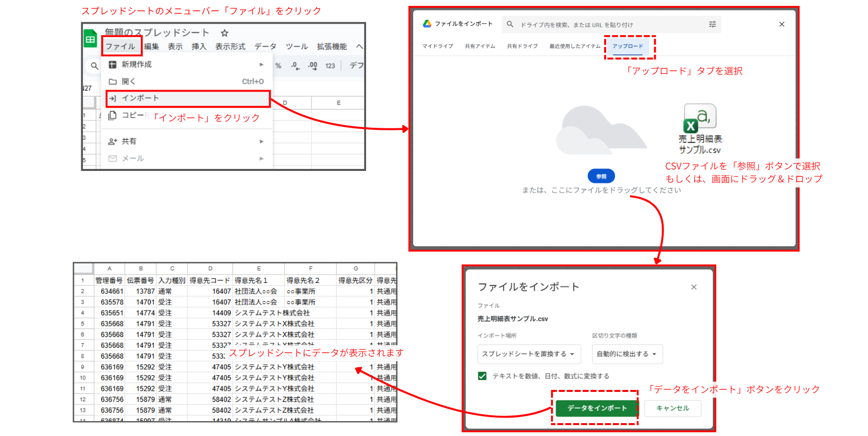Click the 入力種別 header cell
868x436 pixels.
click(172, 280)
